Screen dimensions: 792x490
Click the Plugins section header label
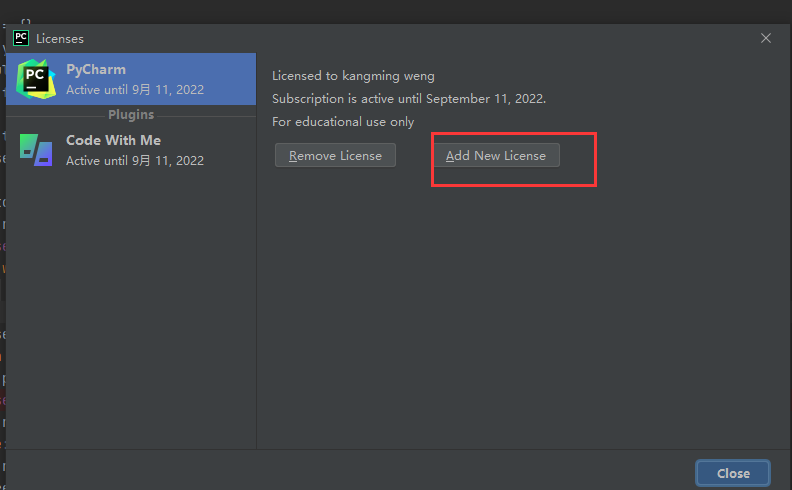click(131, 115)
